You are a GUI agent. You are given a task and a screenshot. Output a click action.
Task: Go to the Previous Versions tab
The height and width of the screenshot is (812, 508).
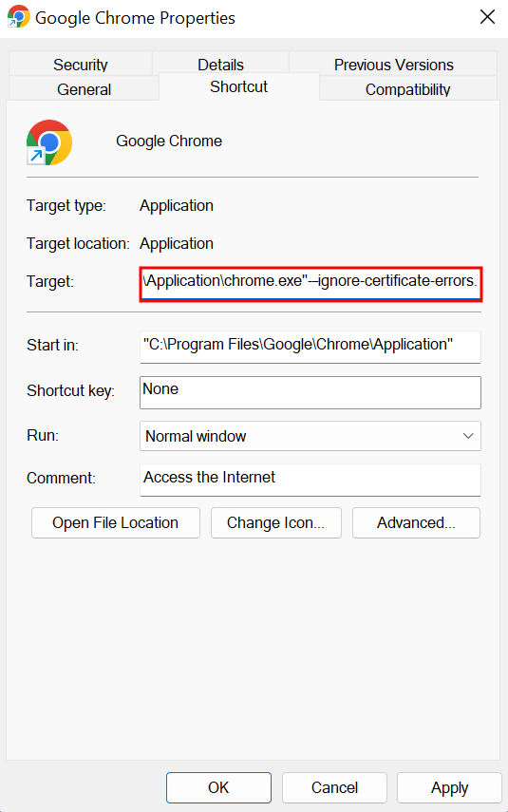pyautogui.click(x=393, y=65)
